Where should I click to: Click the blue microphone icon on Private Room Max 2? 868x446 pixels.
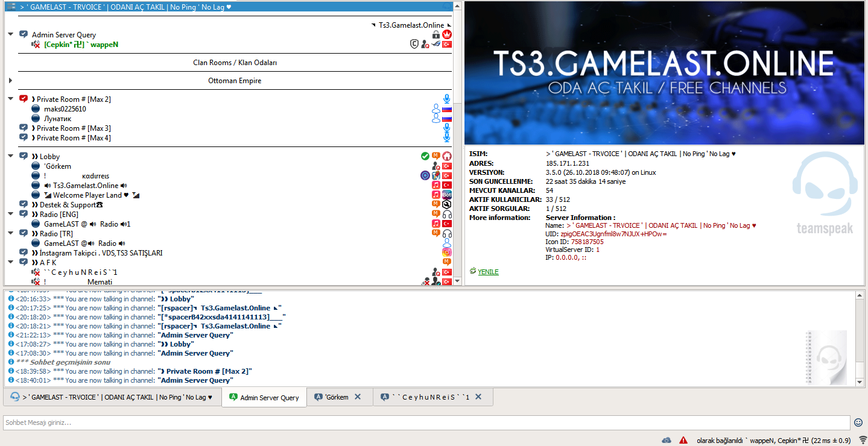(447, 99)
